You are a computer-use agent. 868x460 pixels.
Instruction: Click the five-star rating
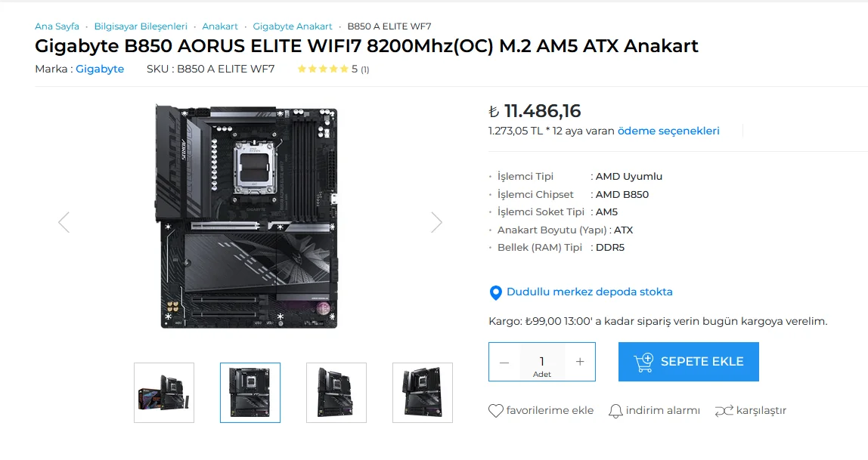click(x=324, y=69)
